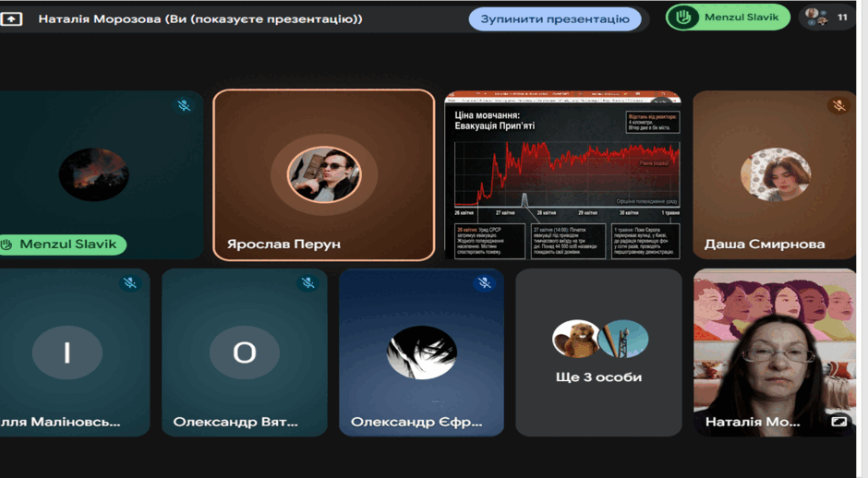Click muted mic icon on Олександр Єфр... tile

485,282
